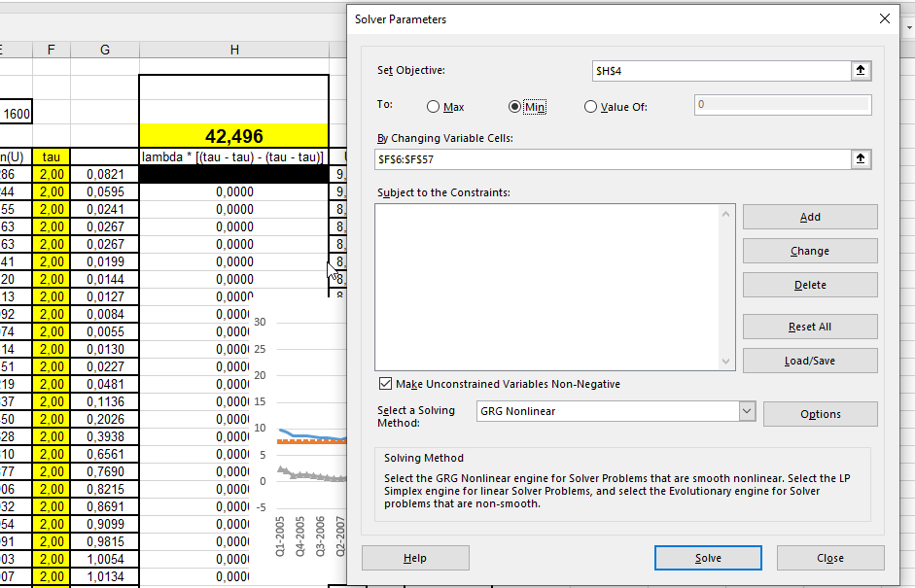
Task: Click the Set Objective range selector icon
Action: click(x=861, y=71)
